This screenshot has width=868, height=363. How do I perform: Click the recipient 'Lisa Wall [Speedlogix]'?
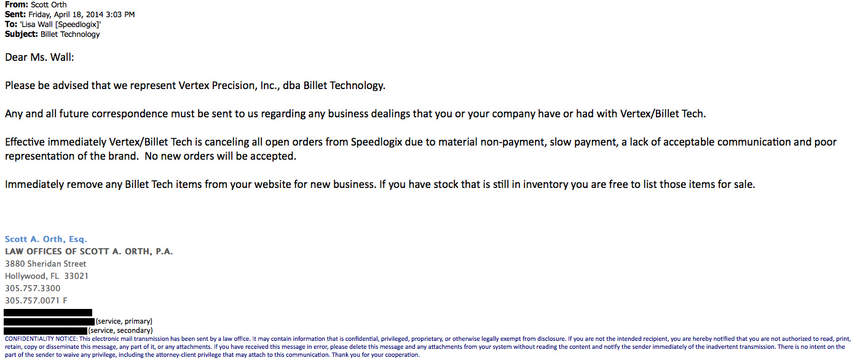pos(55,25)
